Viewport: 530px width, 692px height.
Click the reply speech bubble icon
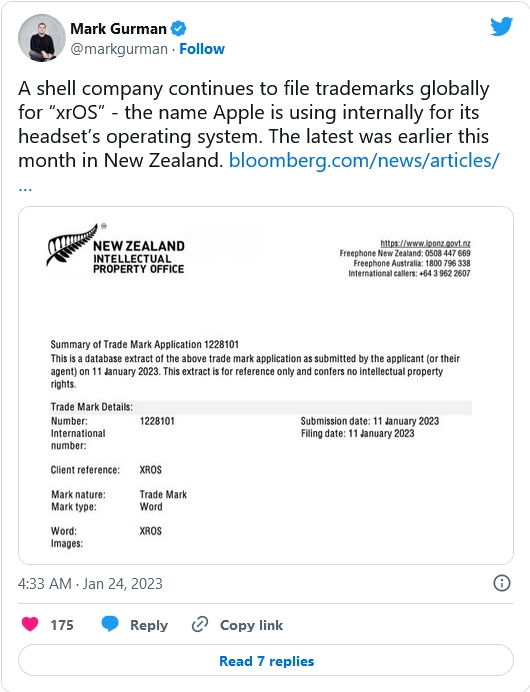110,624
